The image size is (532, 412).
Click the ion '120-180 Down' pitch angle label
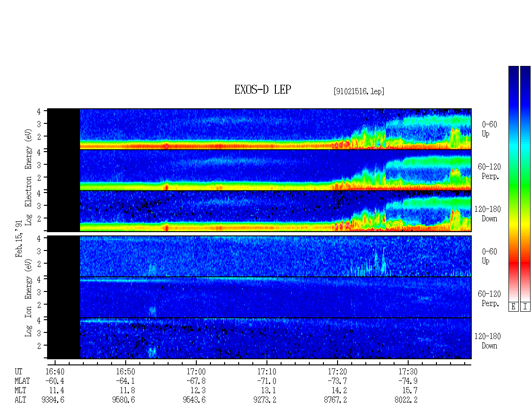pyautogui.click(x=488, y=341)
